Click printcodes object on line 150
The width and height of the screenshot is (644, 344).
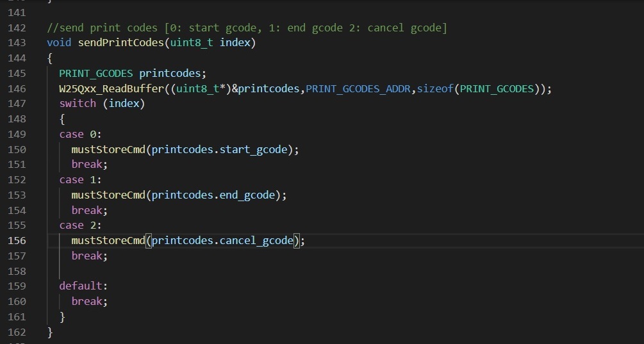pos(183,149)
